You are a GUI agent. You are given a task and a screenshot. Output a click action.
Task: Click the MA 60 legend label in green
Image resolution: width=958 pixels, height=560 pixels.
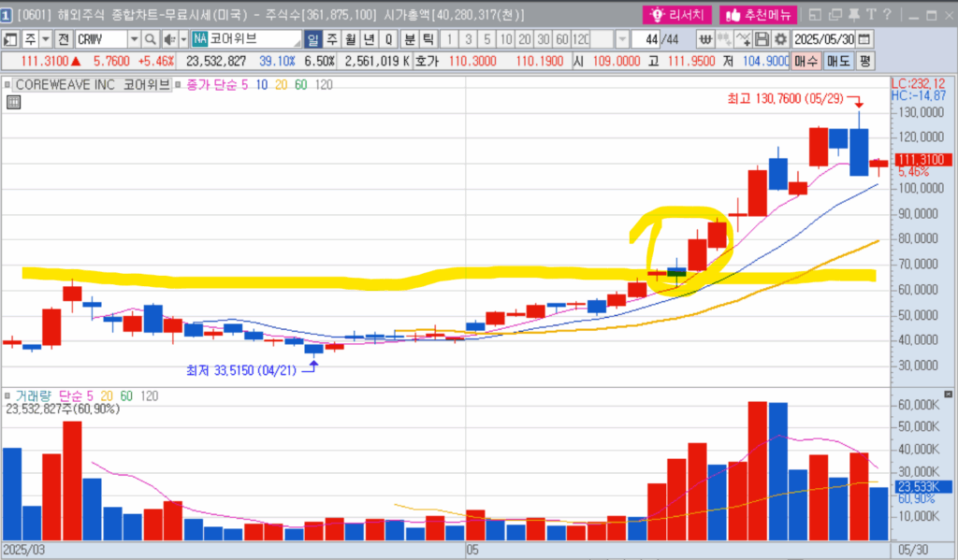click(300, 85)
